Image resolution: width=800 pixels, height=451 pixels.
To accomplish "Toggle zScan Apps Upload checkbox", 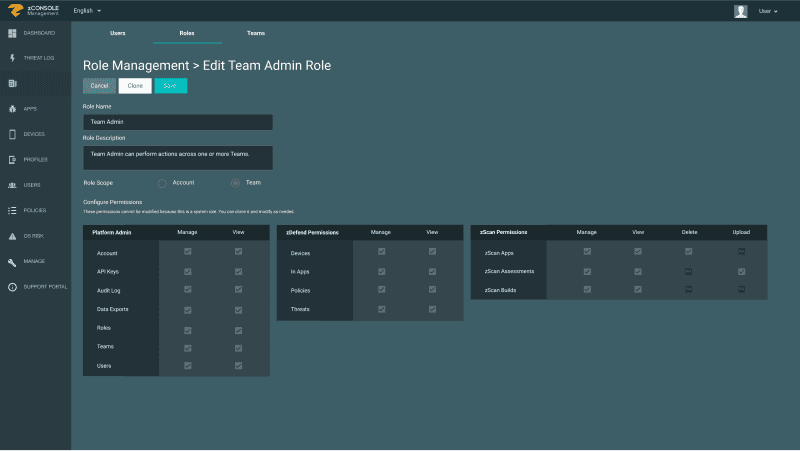I will 741,252.
